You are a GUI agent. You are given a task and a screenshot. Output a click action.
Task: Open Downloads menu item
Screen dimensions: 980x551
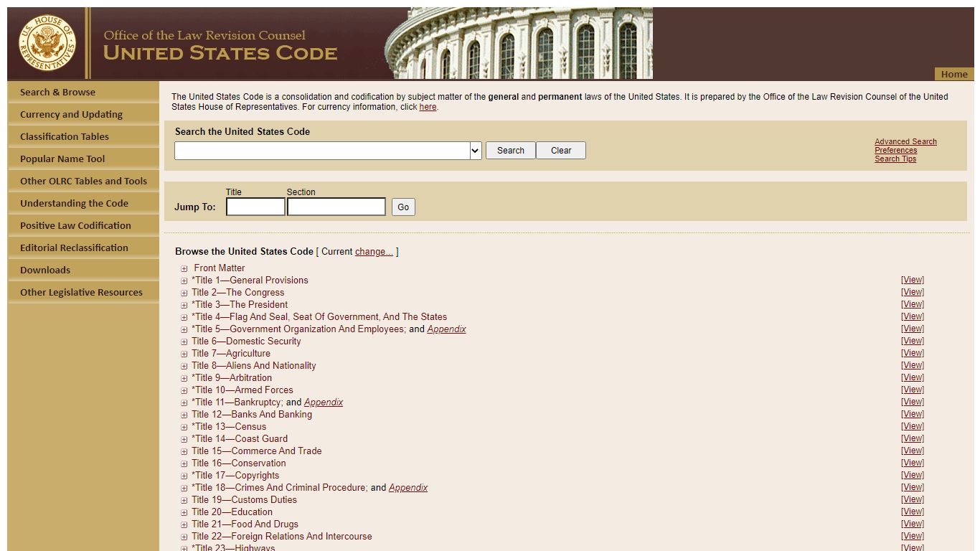[83, 270]
